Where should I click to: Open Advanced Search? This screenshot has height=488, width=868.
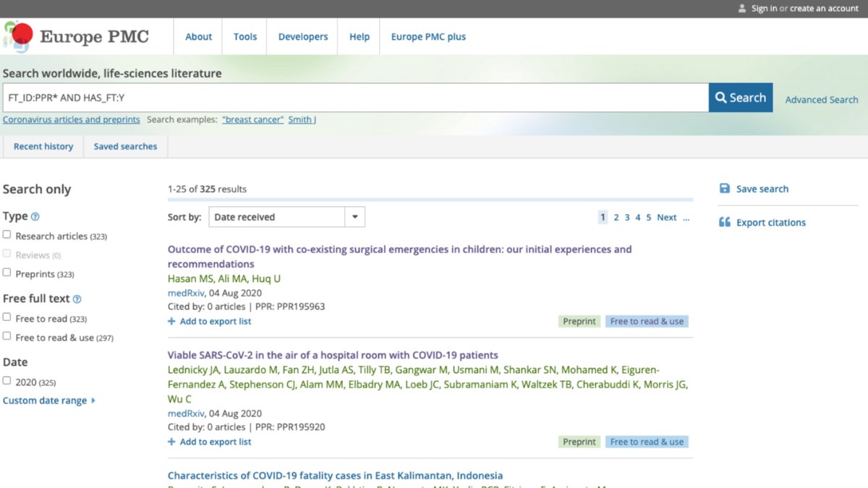822,100
